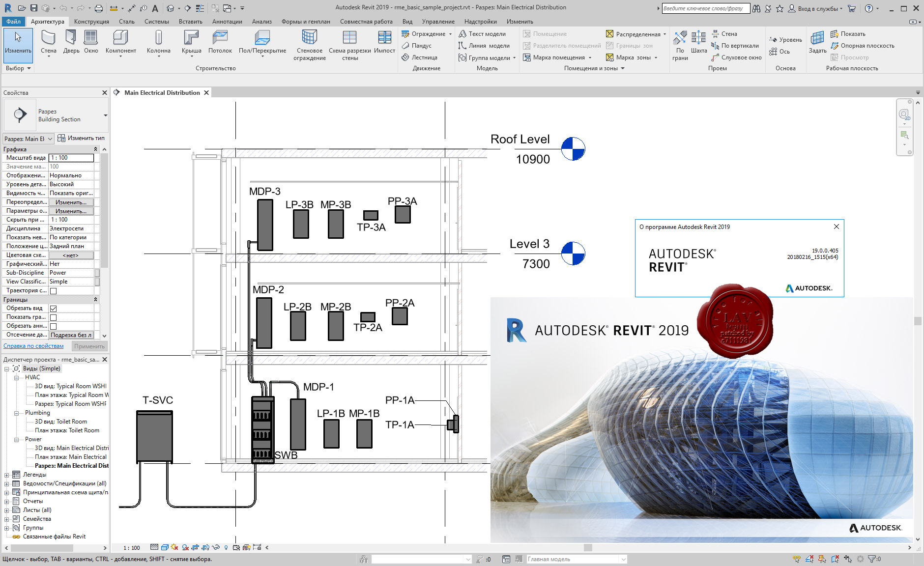924x566 pixels.
Task: Open the Building Section type selector dropdown
Action: pos(105,115)
